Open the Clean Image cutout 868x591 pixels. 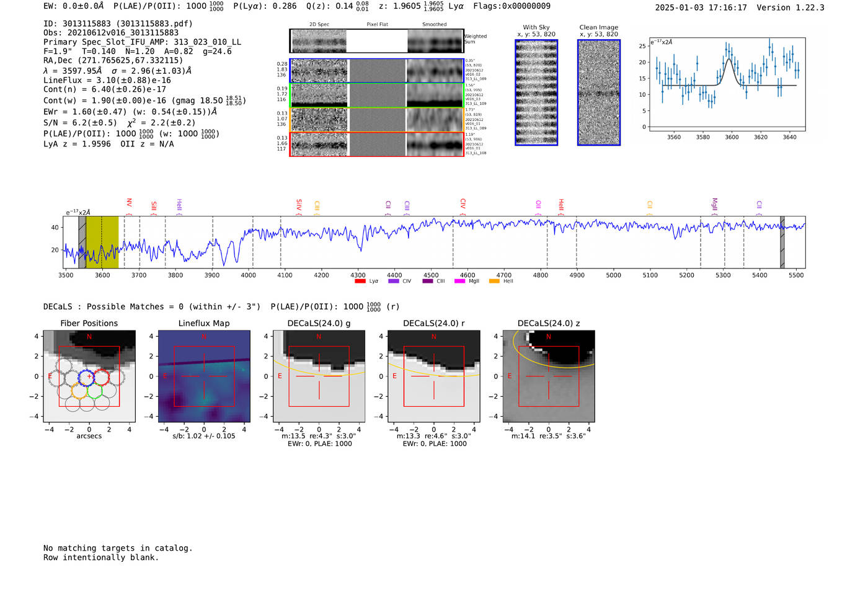(x=599, y=92)
